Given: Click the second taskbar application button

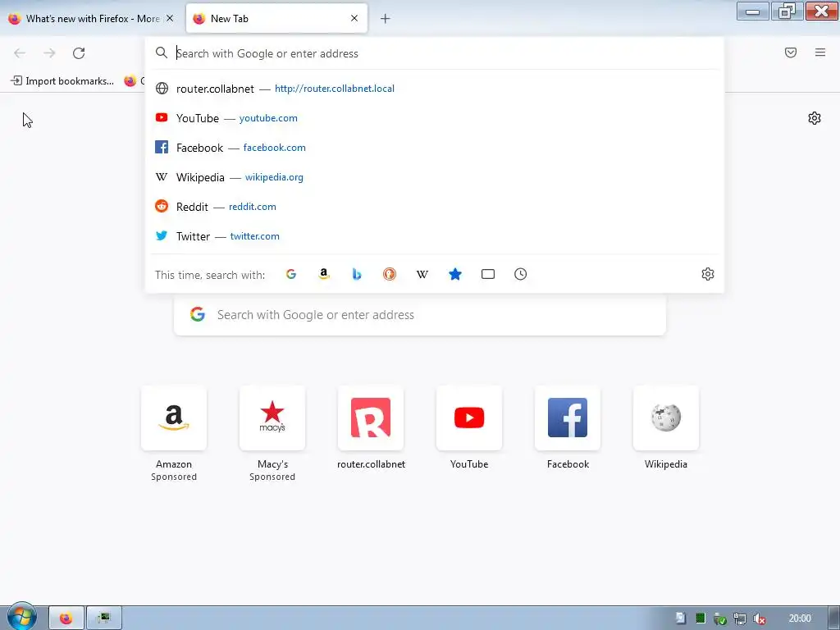Looking at the screenshot, I should [104, 619].
